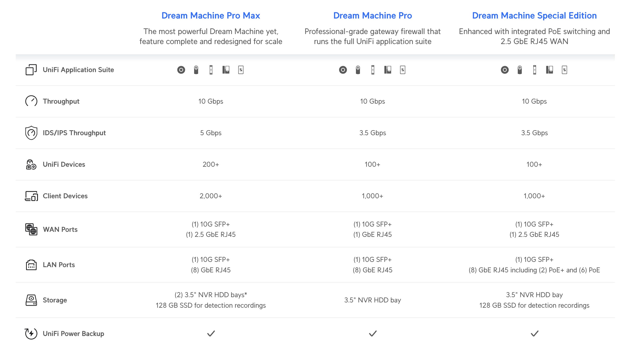Screen dimensions: 644x349
Task: Click Pro Max's (1) 2.5 GbE RJ45 WAN text
Action: (211, 235)
